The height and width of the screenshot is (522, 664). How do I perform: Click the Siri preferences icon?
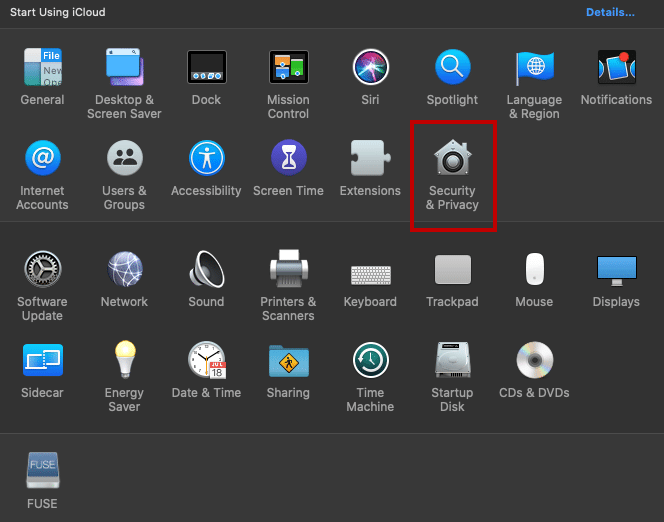[370, 68]
